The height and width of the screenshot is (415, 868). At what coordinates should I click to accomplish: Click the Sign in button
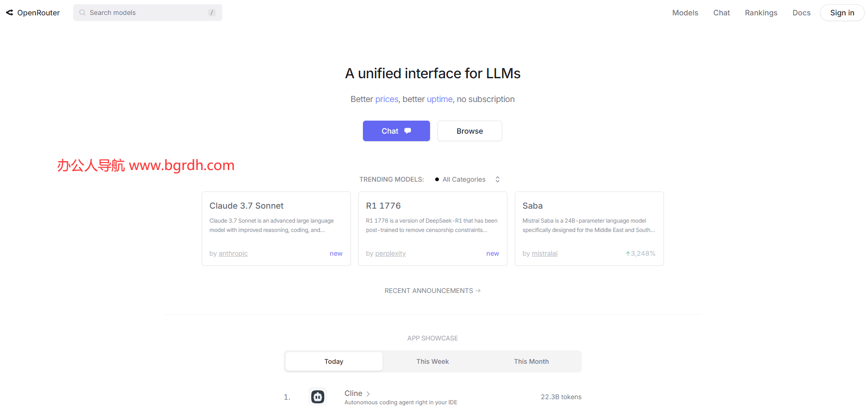[x=842, y=13]
